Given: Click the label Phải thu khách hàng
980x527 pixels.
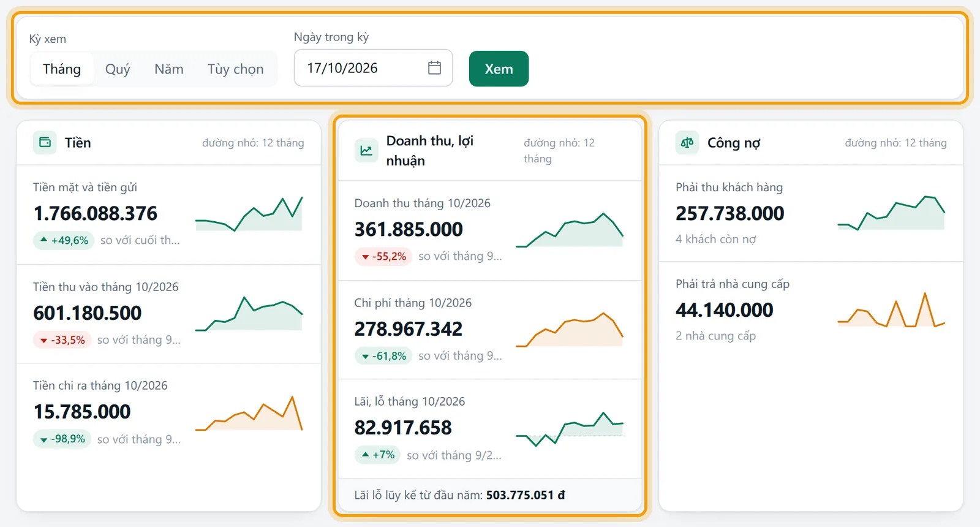Looking at the screenshot, I should pos(729,188).
